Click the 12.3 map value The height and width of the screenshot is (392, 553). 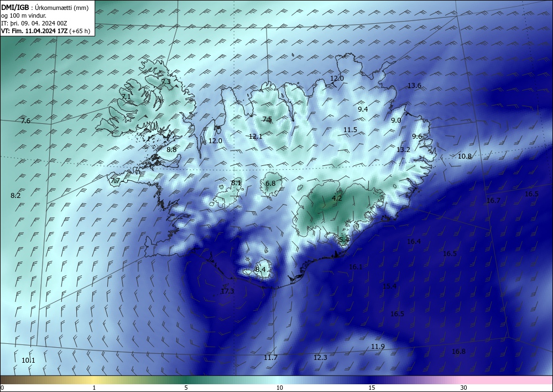[x=320, y=358]
